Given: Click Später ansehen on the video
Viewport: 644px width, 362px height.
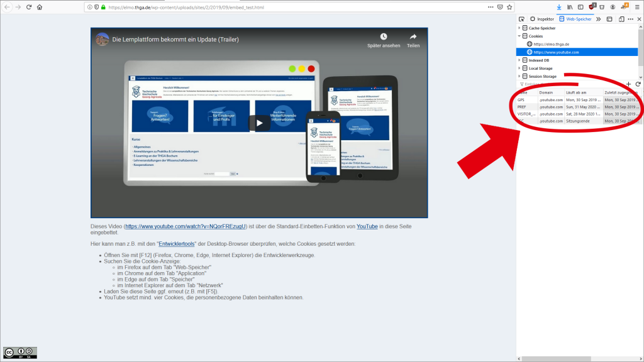Looking at the screenshot, I should (384, 41).
